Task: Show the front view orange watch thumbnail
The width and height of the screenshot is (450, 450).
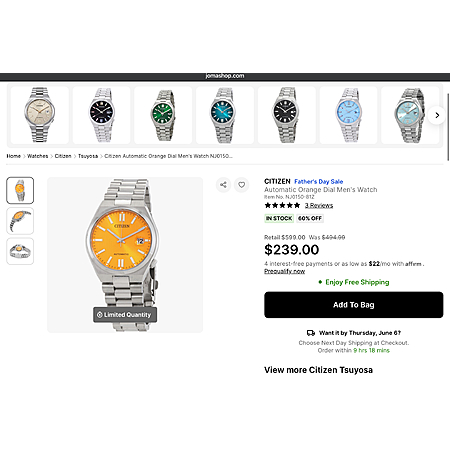Action: (20, 190)
